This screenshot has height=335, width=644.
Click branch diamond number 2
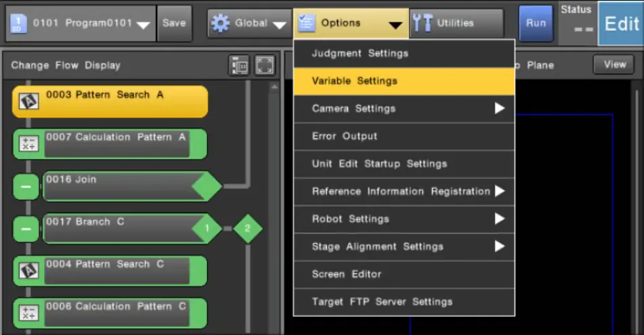[x=248, y=228]
